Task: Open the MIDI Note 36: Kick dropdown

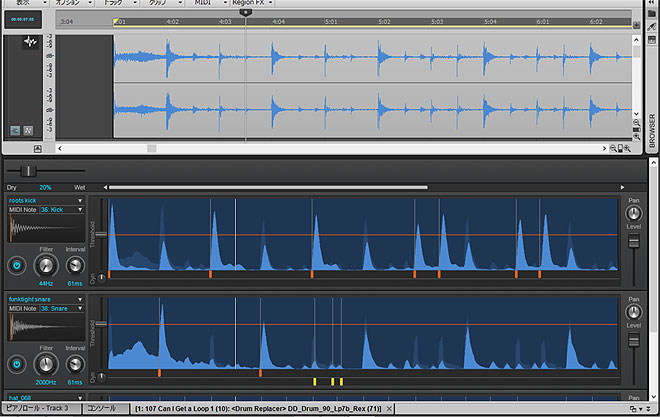Action: pyautogui.click(x=61, y=209)
